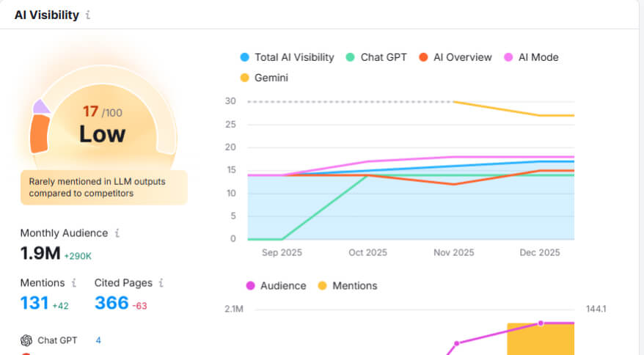
Task: Click the info icon beside Cited Pages
Action: (161, 282)
